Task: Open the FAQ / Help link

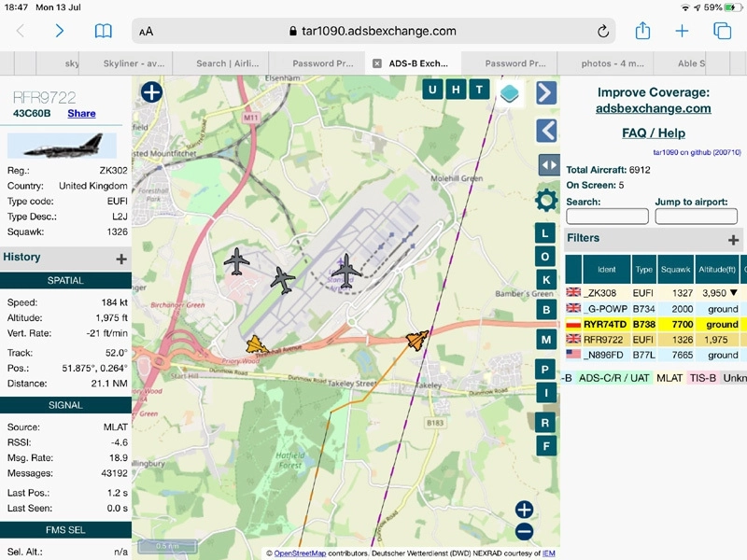Action: click(x=654, y=133)
